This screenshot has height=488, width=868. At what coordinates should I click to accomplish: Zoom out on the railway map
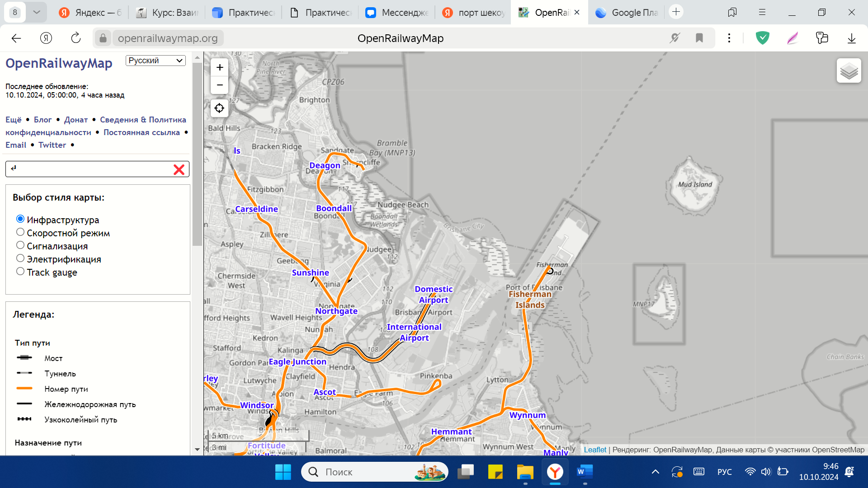(220, 85)
